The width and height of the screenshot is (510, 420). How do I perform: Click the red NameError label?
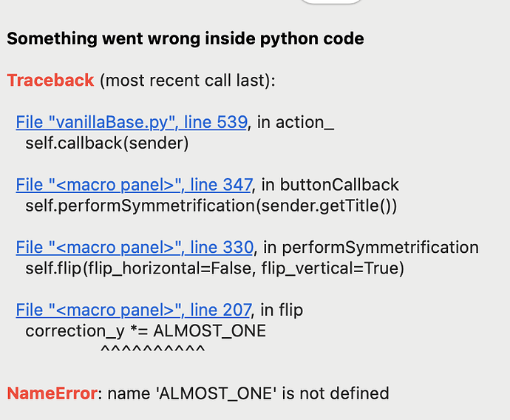[52, 393]
